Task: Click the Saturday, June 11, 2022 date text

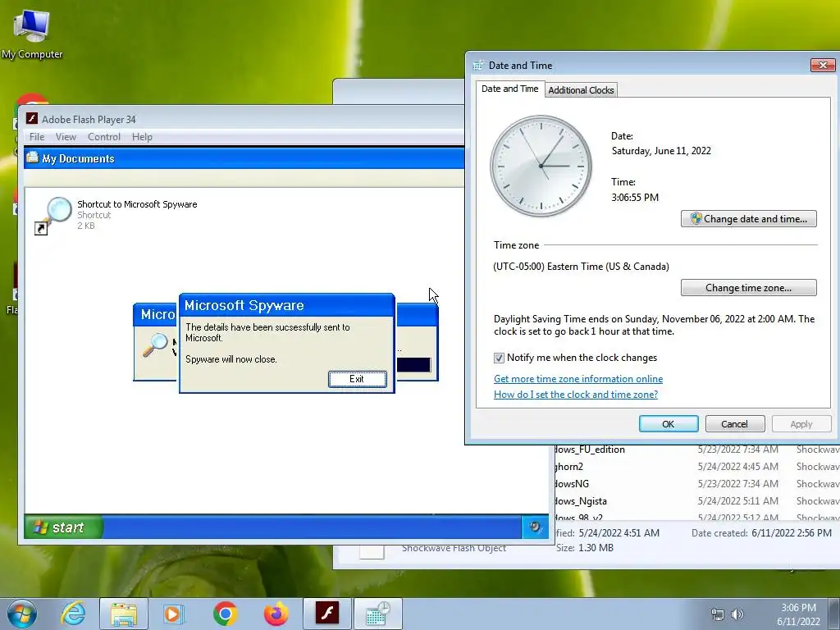Action: click(661, 151)
